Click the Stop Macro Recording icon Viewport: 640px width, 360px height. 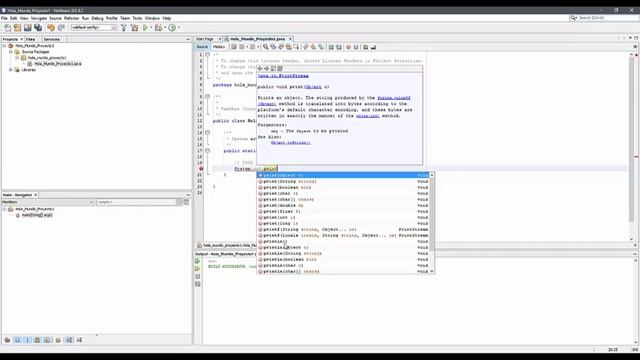point(356,47)
